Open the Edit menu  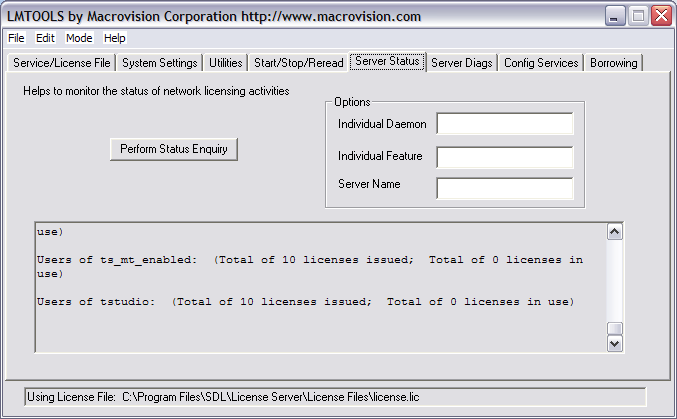point(45,38)
